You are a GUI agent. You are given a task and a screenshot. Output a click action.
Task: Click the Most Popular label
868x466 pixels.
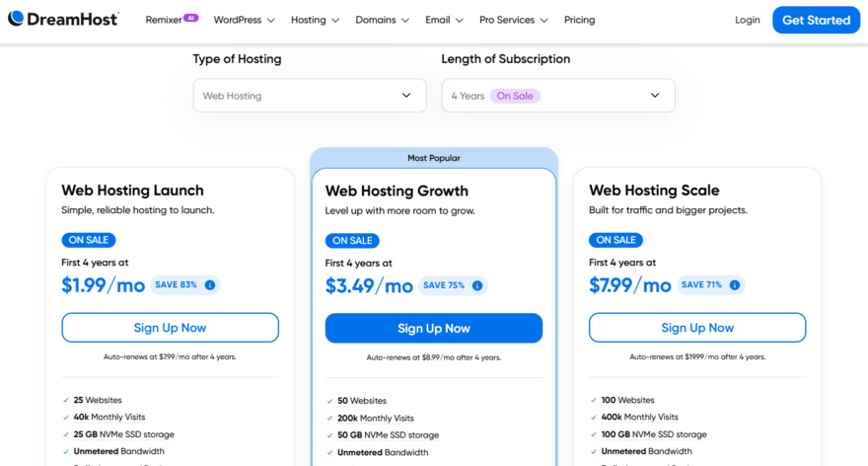tap(433, 158)
